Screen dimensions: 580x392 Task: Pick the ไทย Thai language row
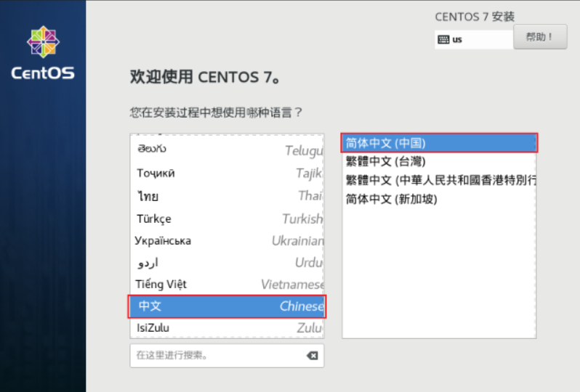(x=227, y=196)
